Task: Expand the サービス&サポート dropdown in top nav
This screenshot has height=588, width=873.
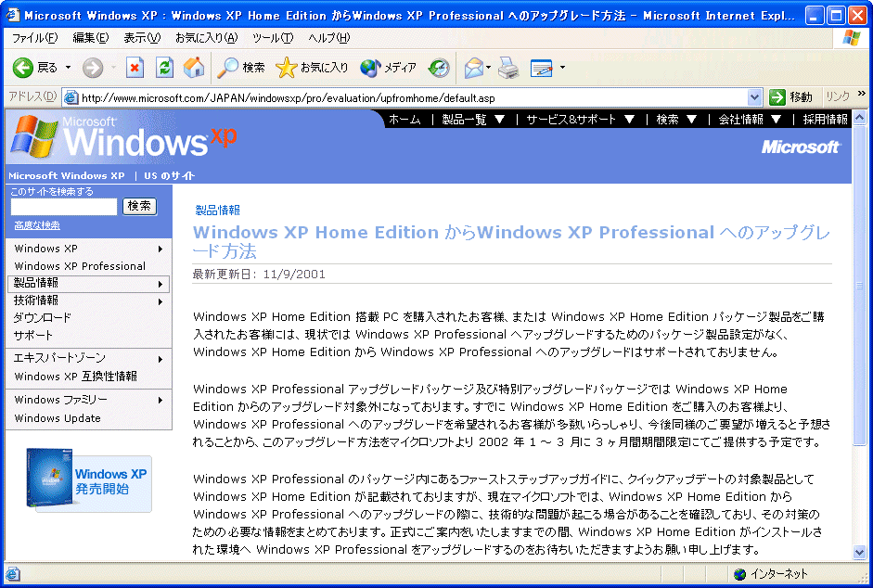Action: (x=629, y=119)
